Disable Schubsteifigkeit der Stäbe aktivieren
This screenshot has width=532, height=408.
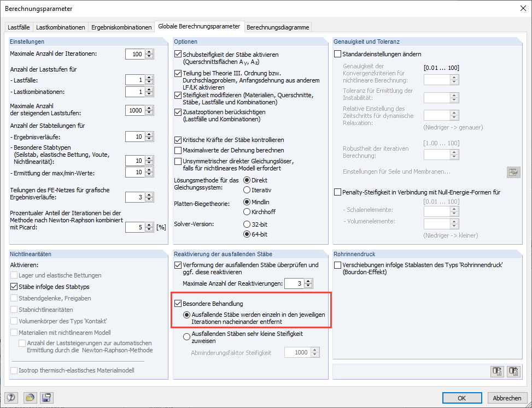tap(178, 54)
